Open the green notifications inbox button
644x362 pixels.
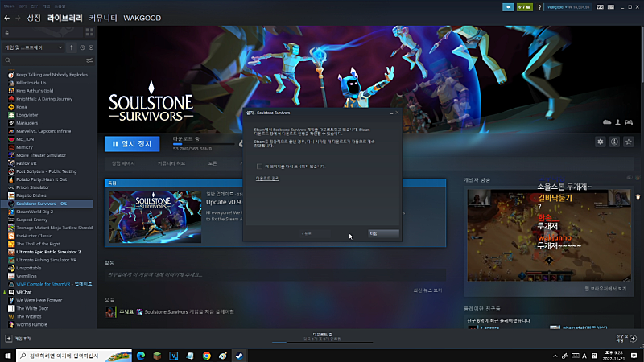tap(525, 7)
